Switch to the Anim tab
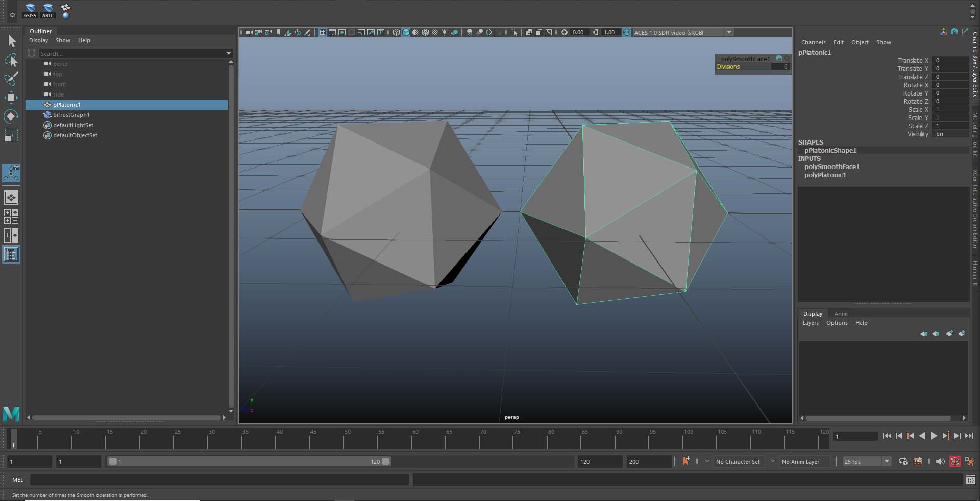980x501 pixels. [x=840, y=314]
